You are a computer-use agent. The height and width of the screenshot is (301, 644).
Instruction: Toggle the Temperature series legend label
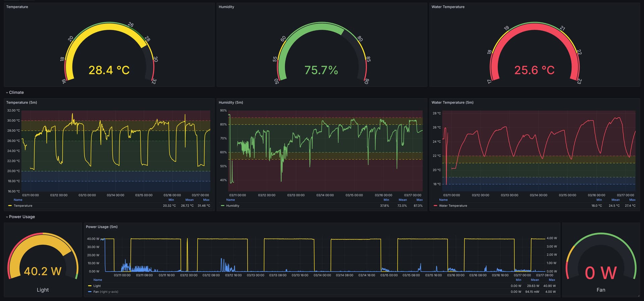point(23,206)
